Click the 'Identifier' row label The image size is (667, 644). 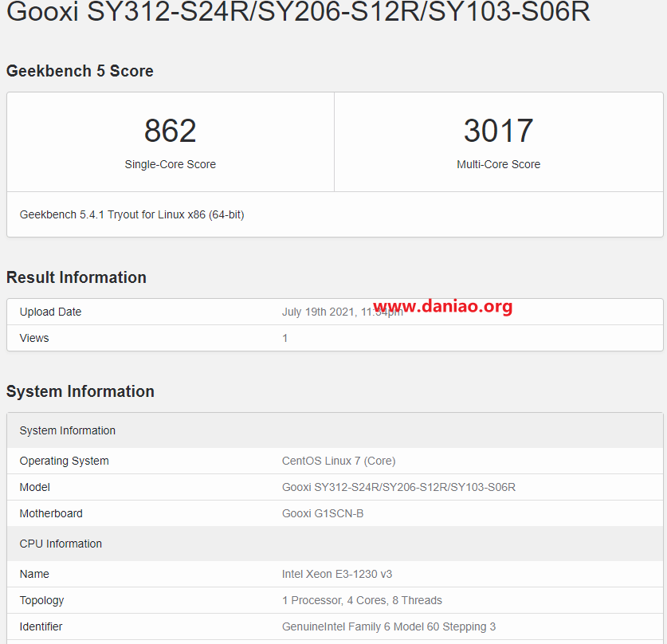pyautogui.click(x=41, y=626)
